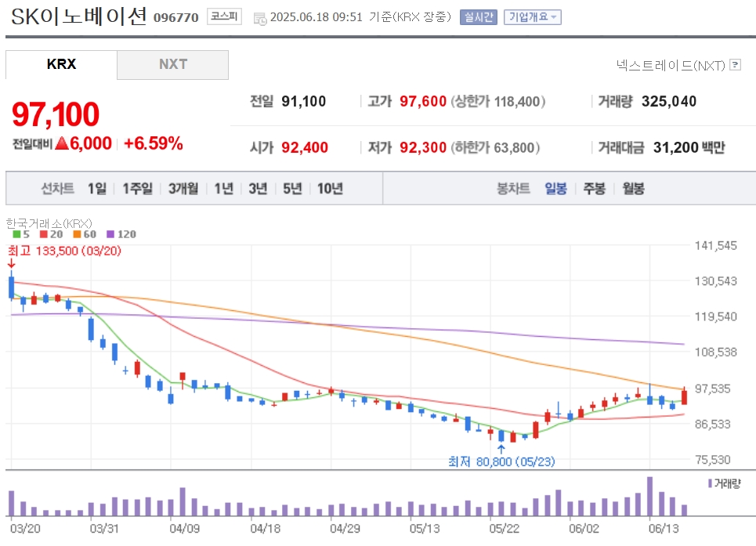
Task: Toggle the 실시간 real-time button
Action: tap(479, 17)
